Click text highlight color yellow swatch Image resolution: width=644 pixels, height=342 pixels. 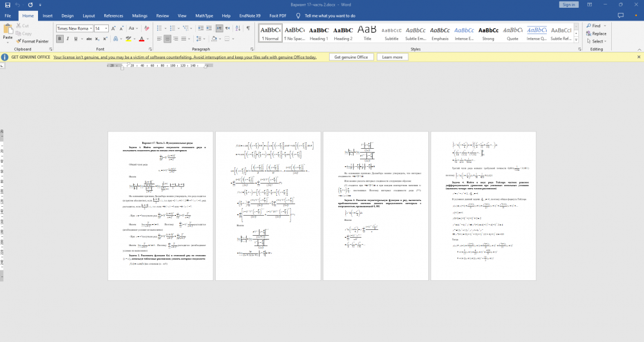(x=128, y=39)
